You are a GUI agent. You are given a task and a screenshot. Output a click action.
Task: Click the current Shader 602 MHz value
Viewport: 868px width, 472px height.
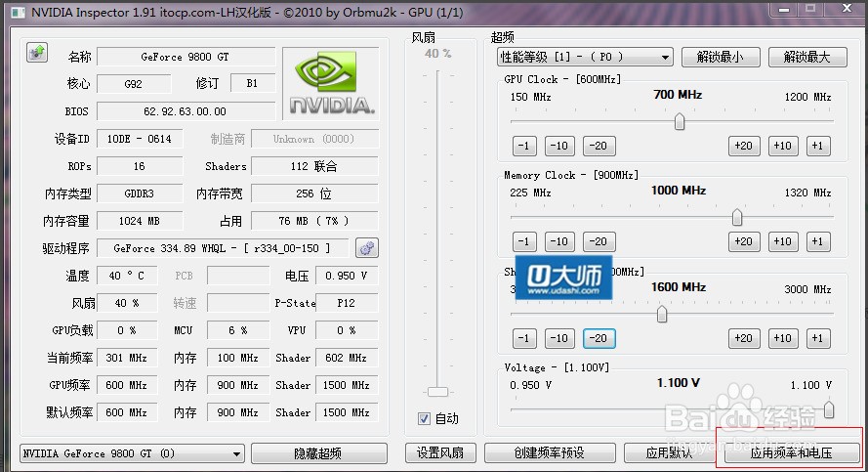click(347, 358)
